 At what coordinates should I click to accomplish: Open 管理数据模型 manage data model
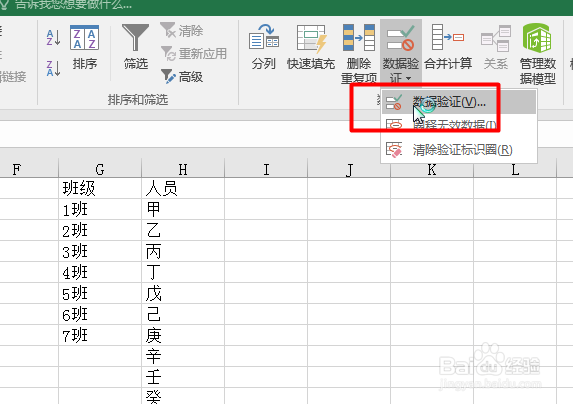pos(538,54)
